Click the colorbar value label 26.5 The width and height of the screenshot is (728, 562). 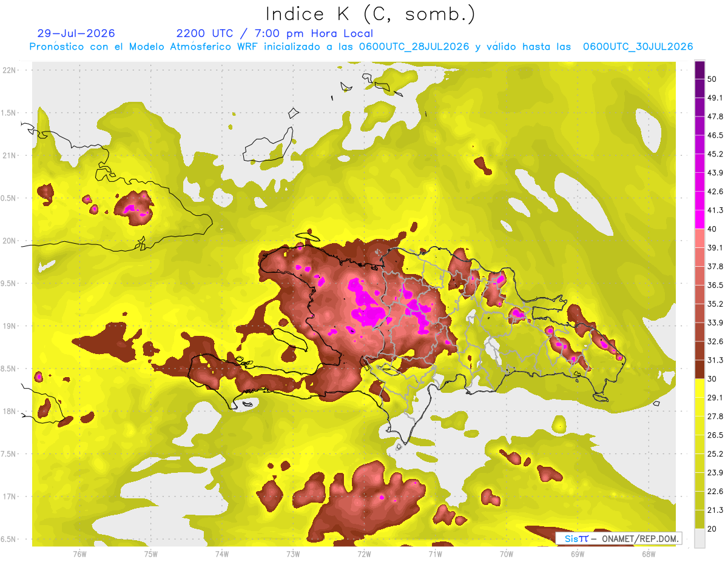(x=715, y=435)
